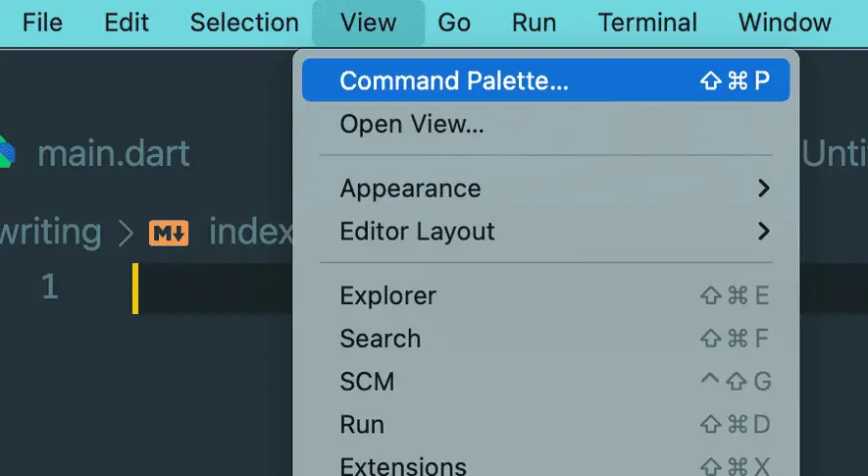Open the Go menu
Image resolution: width=868 pixels, height=476 pixels.
pos(454,24)
